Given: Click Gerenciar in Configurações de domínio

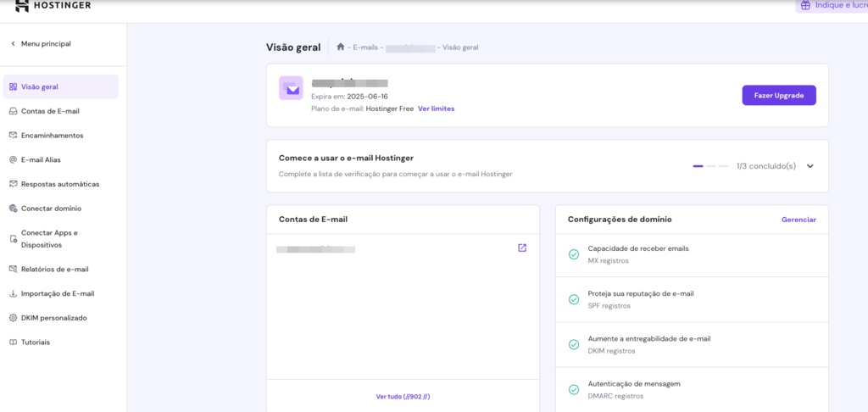Looking at the screenshot, I should point(798,220).
